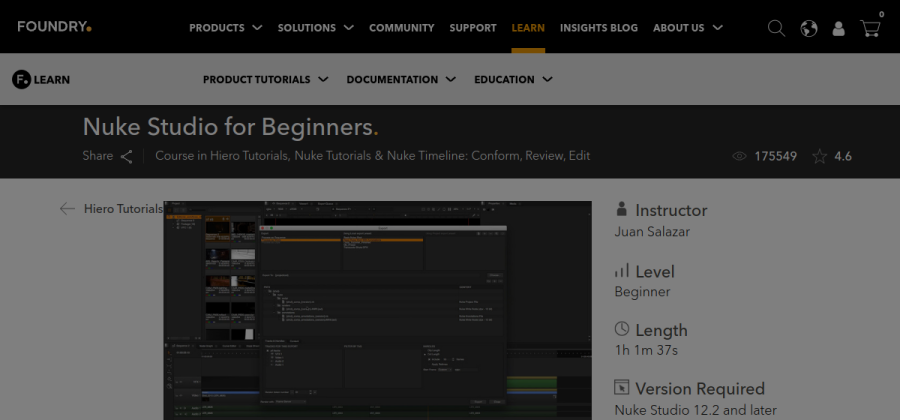Click the course video thumbnail

click(378, 310)
